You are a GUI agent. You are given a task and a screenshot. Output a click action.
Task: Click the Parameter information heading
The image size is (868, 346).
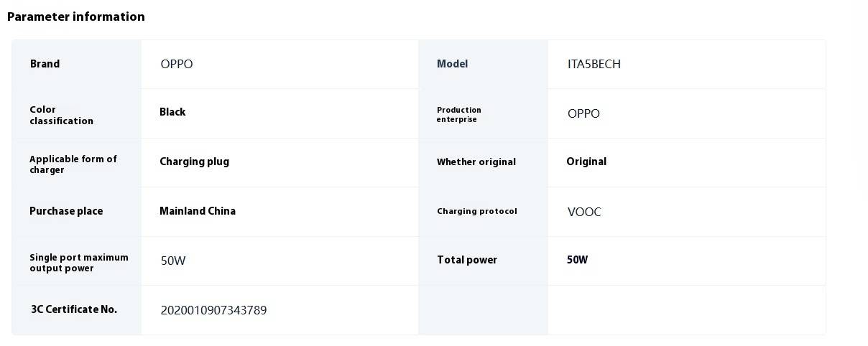[x=75, y=17]
